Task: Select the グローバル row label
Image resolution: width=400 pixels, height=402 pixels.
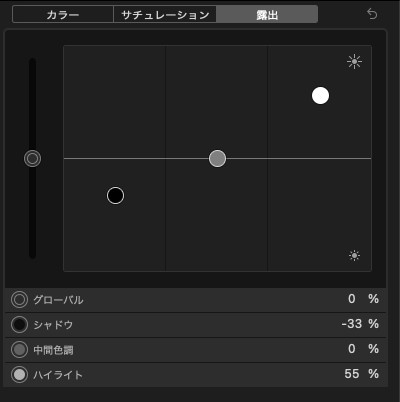Action: click(x=58, y=300)
